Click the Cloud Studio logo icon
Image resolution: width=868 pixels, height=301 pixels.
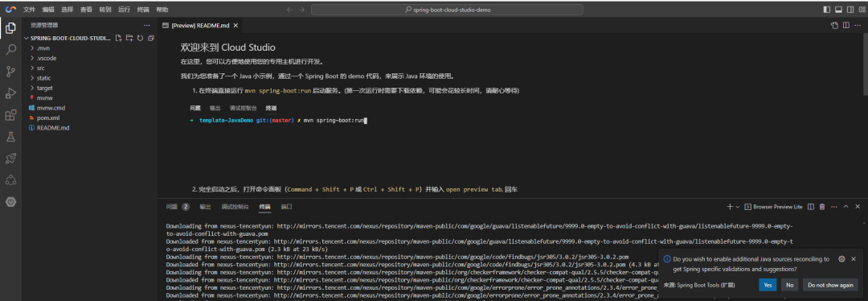point(10,10)
